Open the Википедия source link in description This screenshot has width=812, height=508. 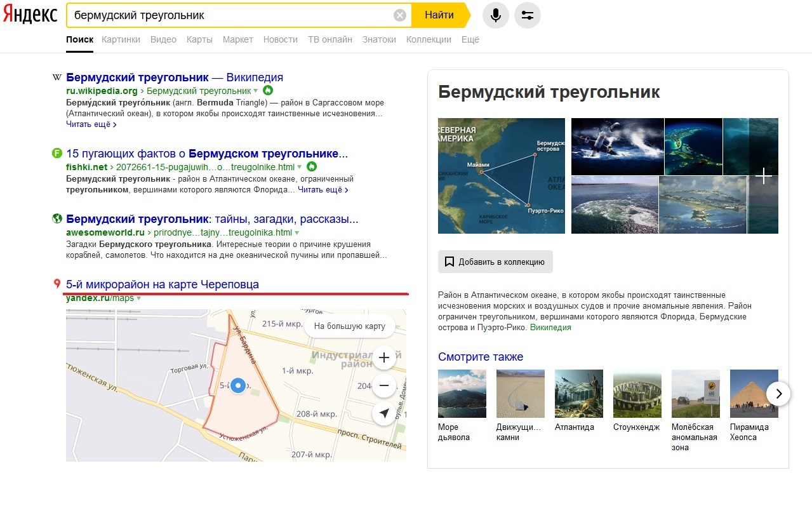pos(550,328)
